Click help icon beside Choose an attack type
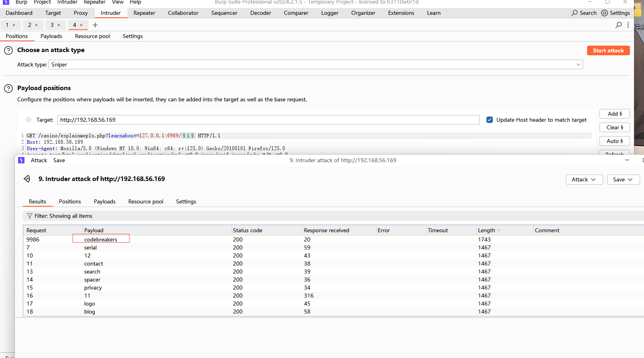Screen dimensions: 644x358 (x=8, y=50)
